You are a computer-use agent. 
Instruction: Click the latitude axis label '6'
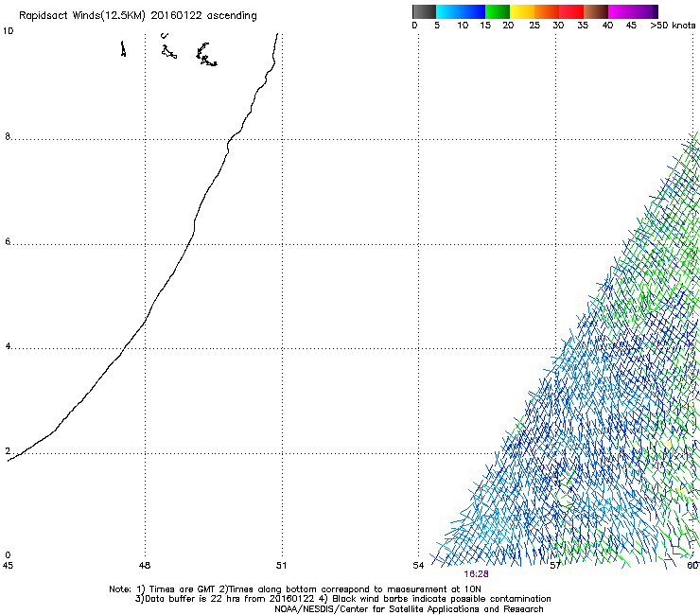[8, 241]
